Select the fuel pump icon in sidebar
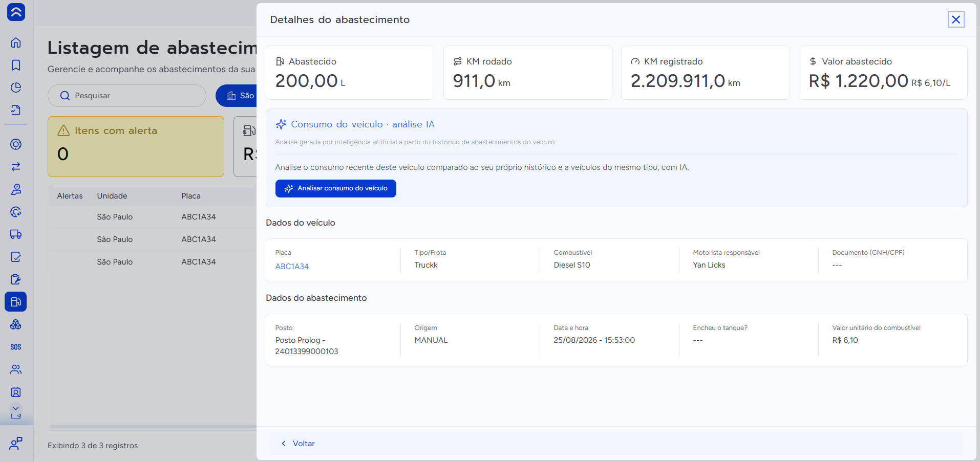 tap(16, 302)
